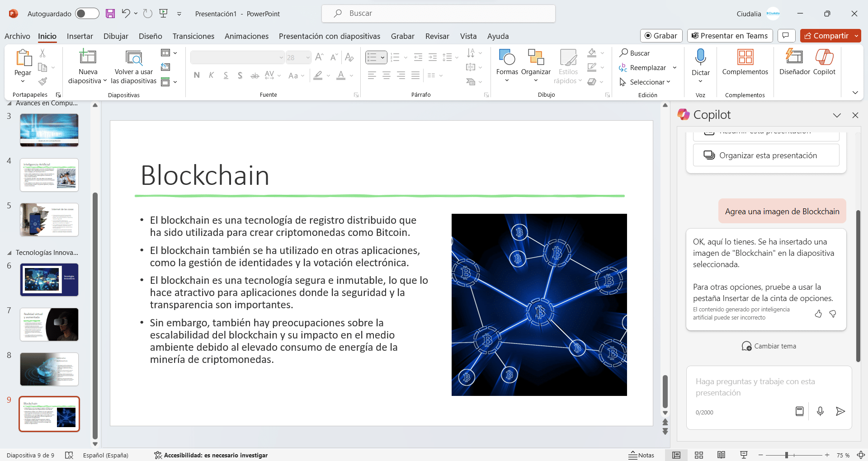Image resolution: width=868 pixels, height=461 pixels.
Task: Click the Copilot ribbon icon
Action: [x=824, y=57]
